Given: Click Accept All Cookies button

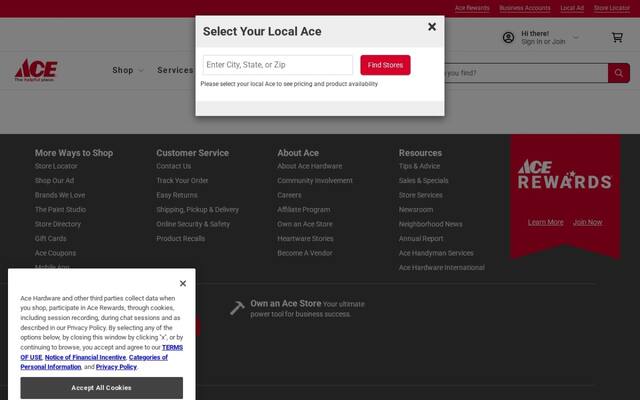Looking at the screenshot, I should pyautogui.click(x=102, y=388).
